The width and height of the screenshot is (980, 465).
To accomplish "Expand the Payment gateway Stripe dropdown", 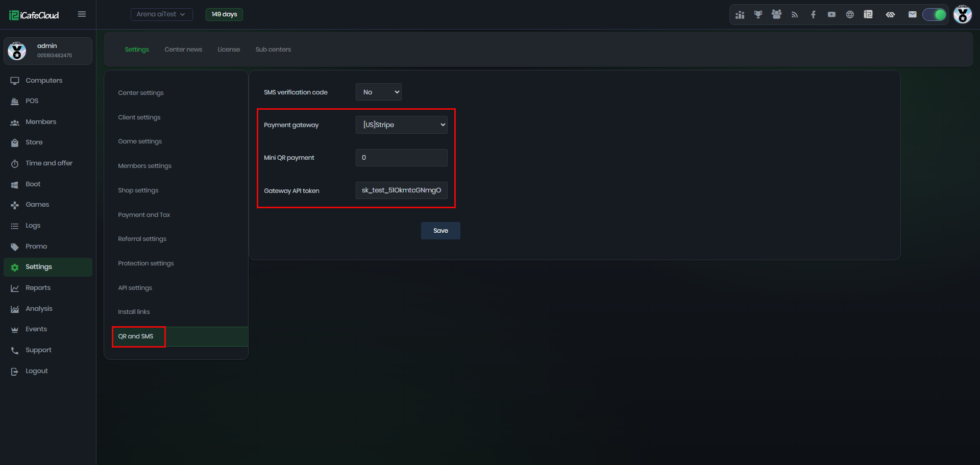I will click(402, 125).
